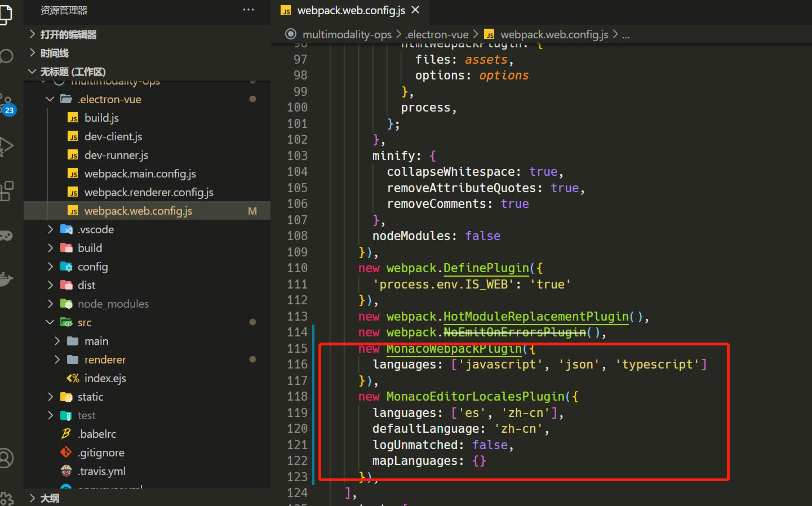
Task: Click the template icon beside index.ejs
Action: (x=73, y=378)
